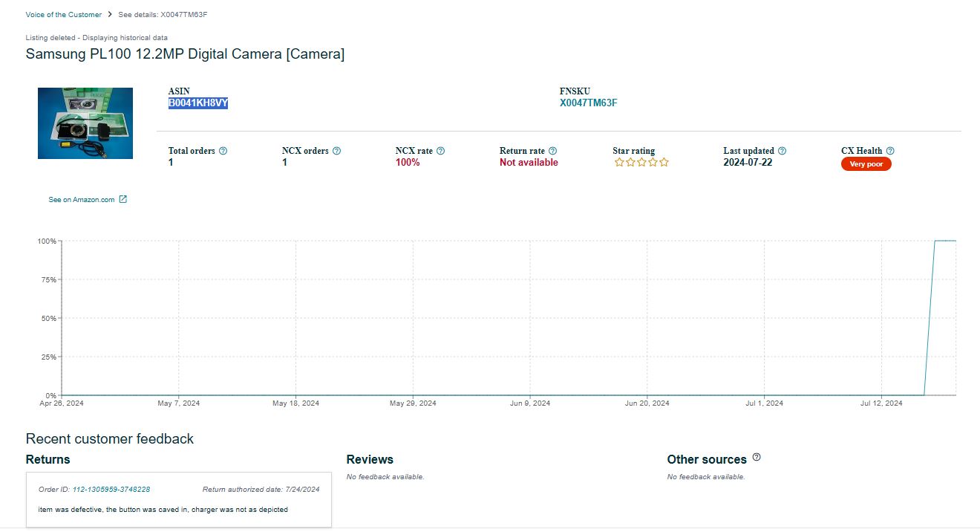The height and width of the screenshot is (532, 980).
Task: Click the breadcrumb chevron separator
Action: pos(110,15)
